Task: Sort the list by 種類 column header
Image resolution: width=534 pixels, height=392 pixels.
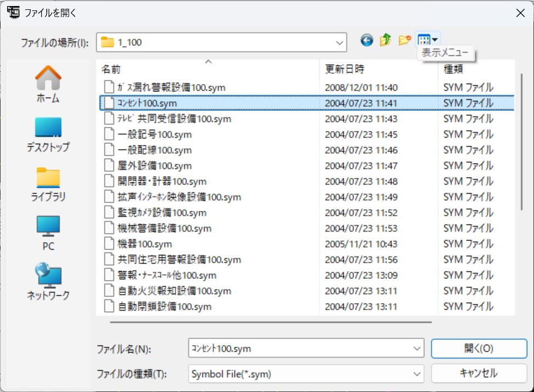Action: (x=476, y=69)
